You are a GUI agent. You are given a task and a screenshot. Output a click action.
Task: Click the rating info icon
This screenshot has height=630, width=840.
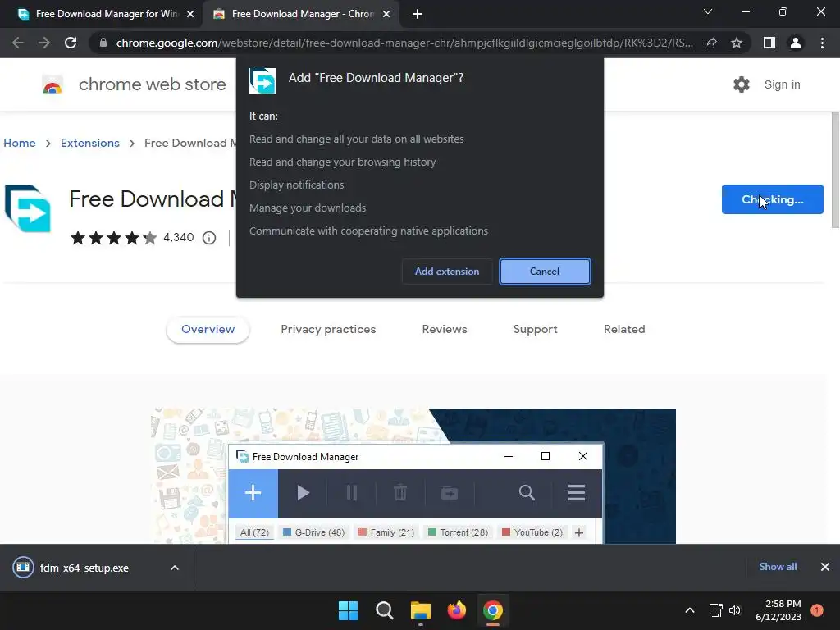tap(209, 238)
